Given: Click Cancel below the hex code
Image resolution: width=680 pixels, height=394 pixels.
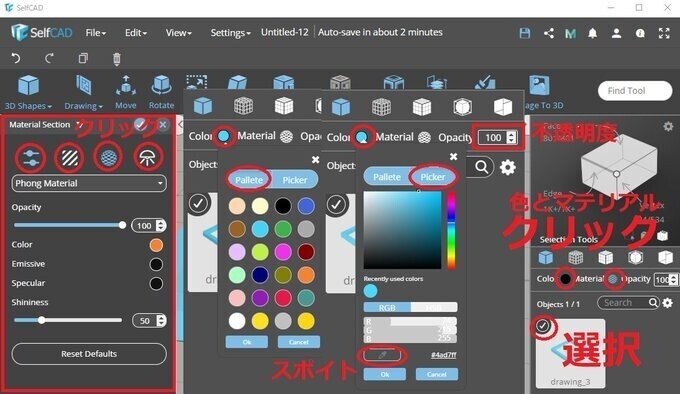Looking at the screenshot, I should 436,374.
